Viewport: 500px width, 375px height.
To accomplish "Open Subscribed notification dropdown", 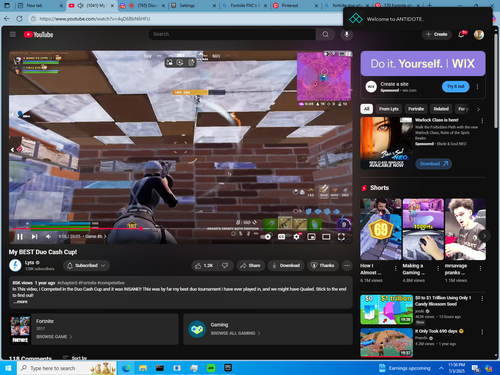I will coord(86,266).
